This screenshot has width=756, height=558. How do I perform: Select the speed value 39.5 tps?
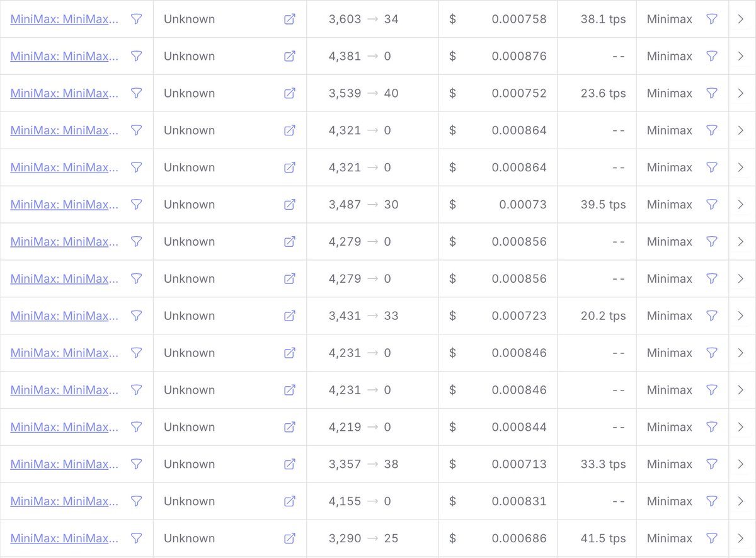click(604, 205)
